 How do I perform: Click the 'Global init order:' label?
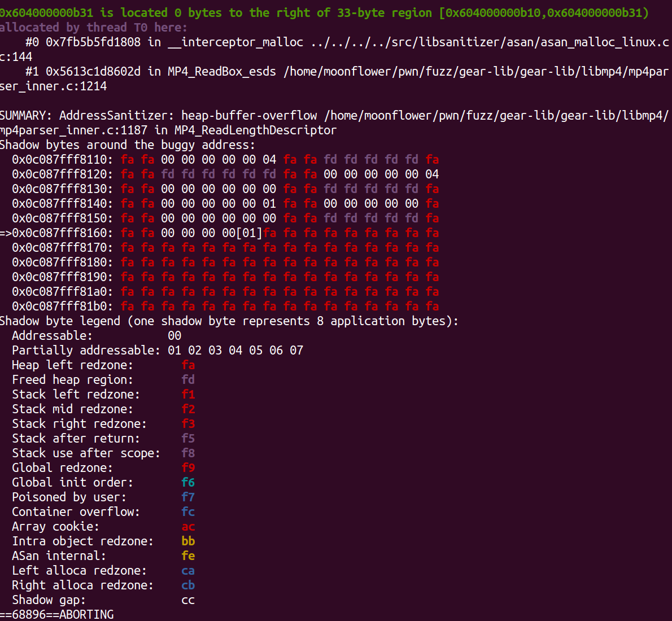[72, 483]
